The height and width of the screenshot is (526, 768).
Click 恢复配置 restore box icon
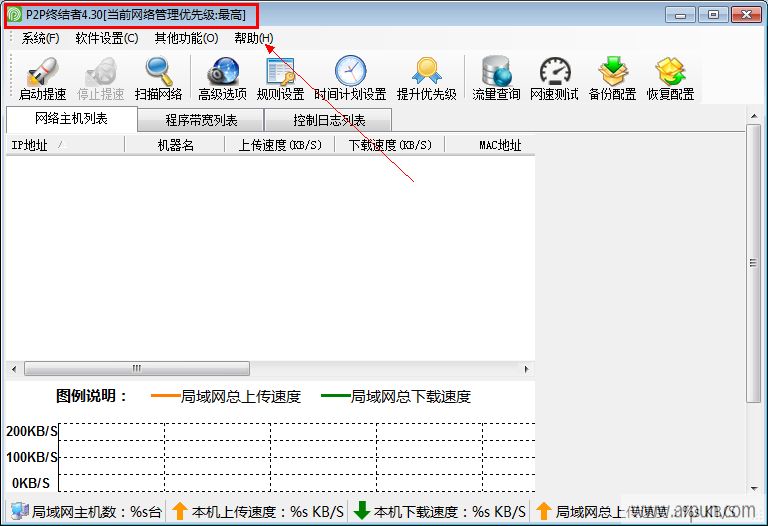pyautogui.click(x=671, y=71)
